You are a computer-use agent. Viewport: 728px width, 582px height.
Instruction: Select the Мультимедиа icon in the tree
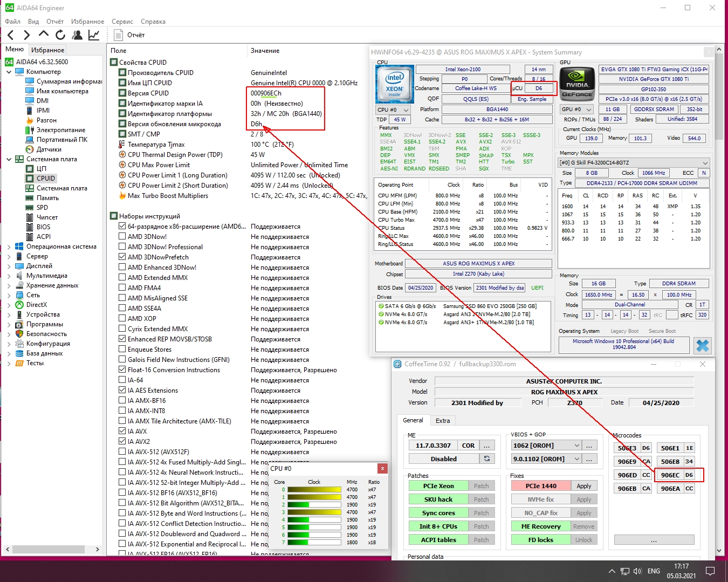coord(19,276)
